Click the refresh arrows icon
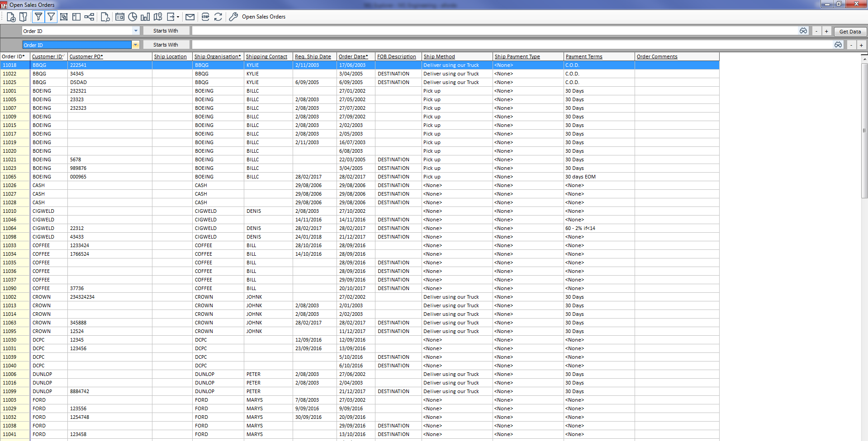Screen dimensions: 868x441 pyautogui.click(x=218, y=17)
